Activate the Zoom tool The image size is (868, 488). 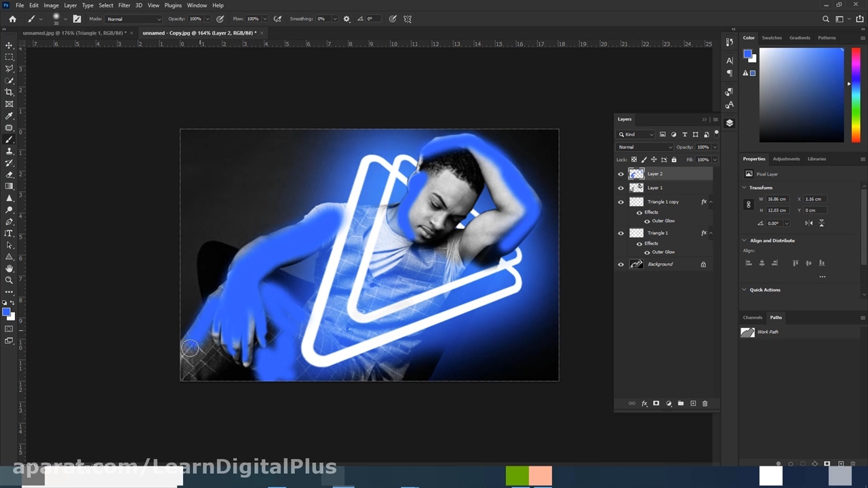9,280
